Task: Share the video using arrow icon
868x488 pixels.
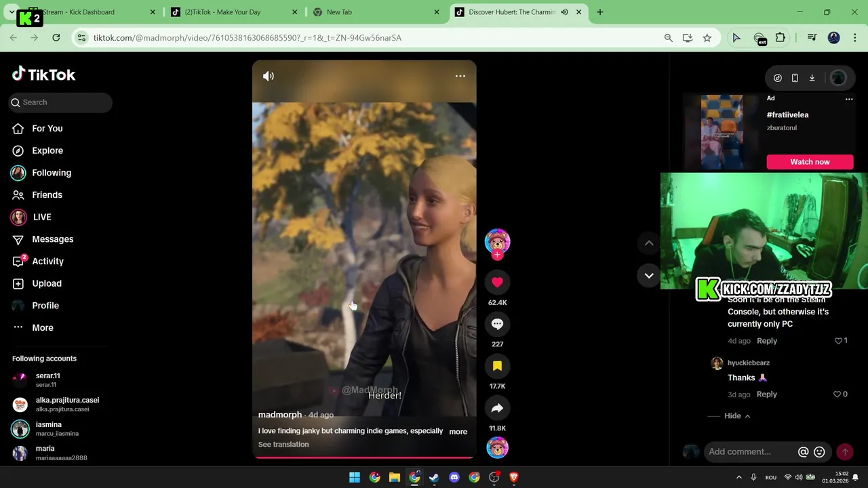Action: [x=497, y=408]
